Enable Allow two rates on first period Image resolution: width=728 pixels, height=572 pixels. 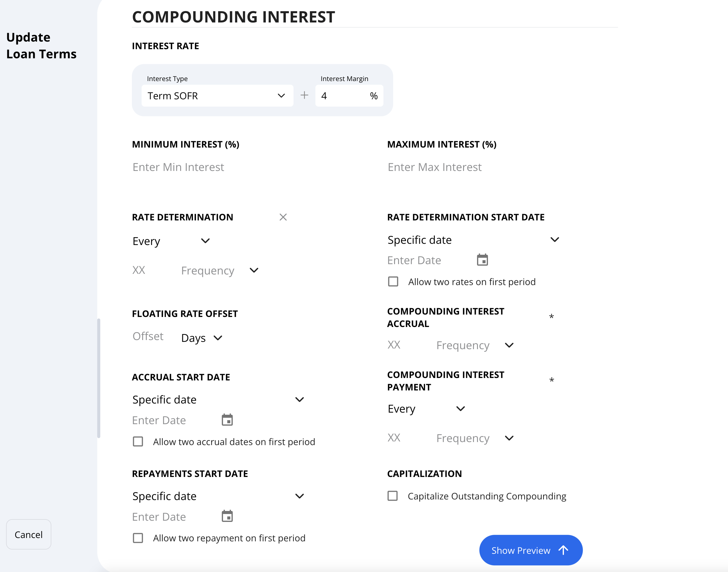[x=393, y=282]
